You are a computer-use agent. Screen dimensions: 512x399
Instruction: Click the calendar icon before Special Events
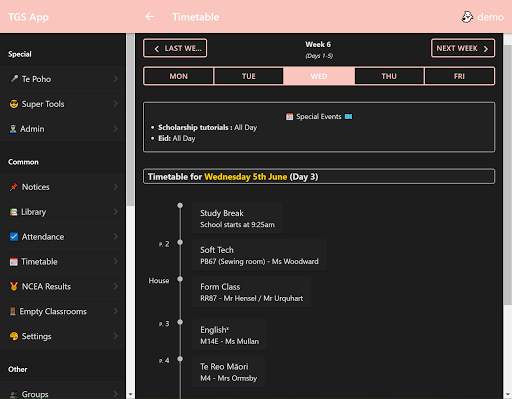pos(289,116)
